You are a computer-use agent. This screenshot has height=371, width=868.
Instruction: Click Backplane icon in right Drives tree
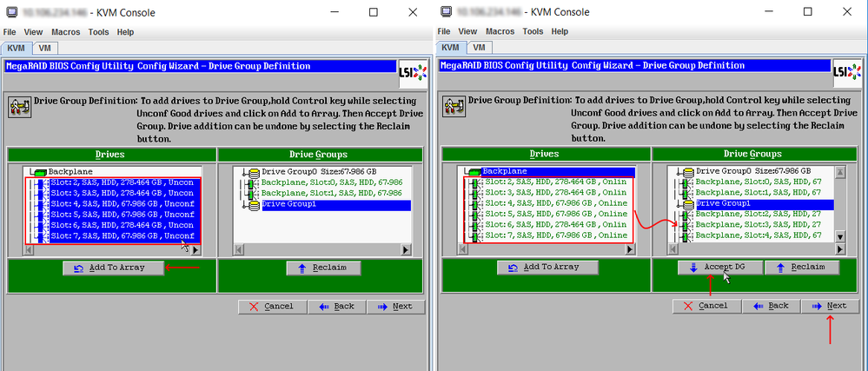pos(475,172)
